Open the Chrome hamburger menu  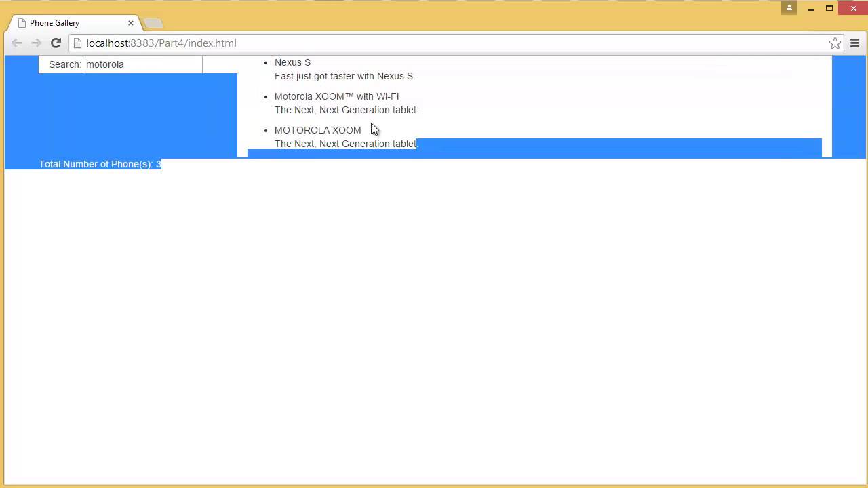click(x=854, y=43)
